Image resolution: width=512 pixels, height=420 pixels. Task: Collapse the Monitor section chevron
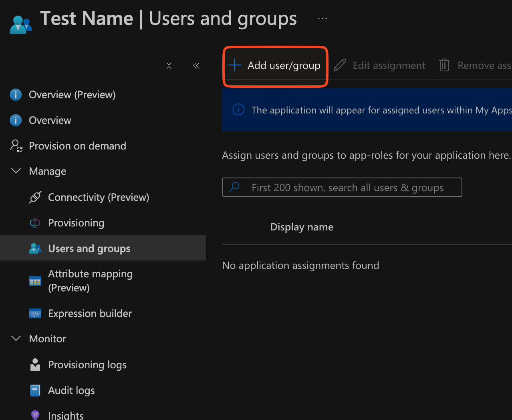[16, 339]
